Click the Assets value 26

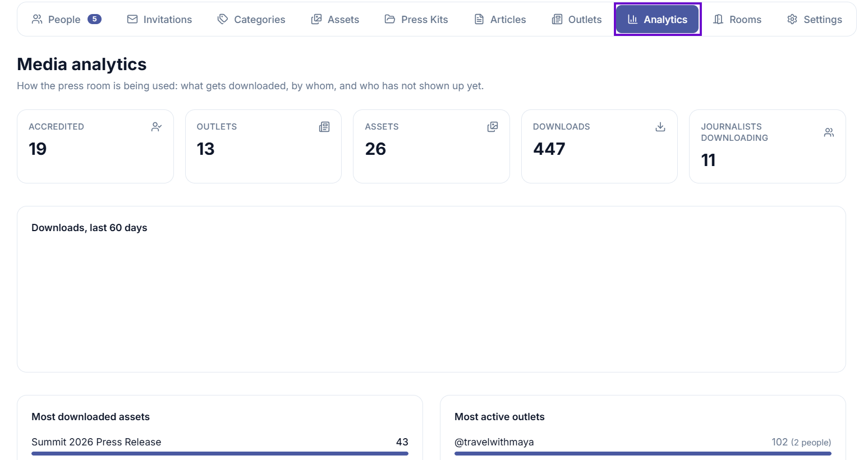tap(375, 149)
